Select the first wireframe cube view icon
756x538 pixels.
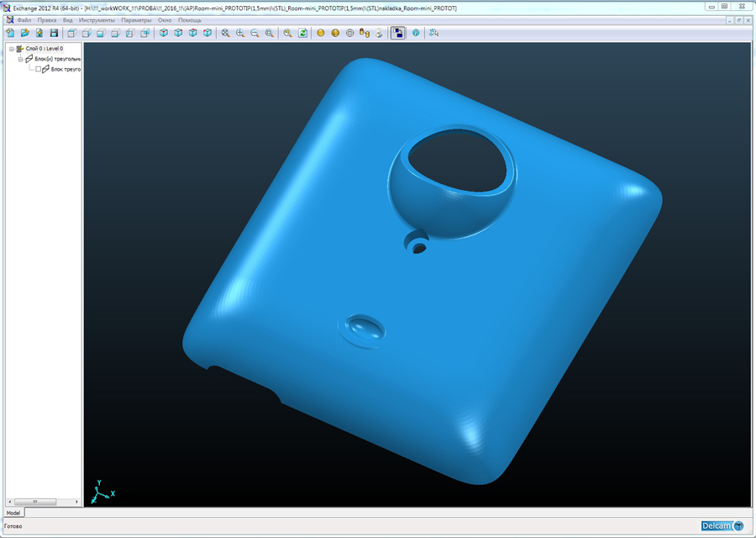(x=72, y=33)
